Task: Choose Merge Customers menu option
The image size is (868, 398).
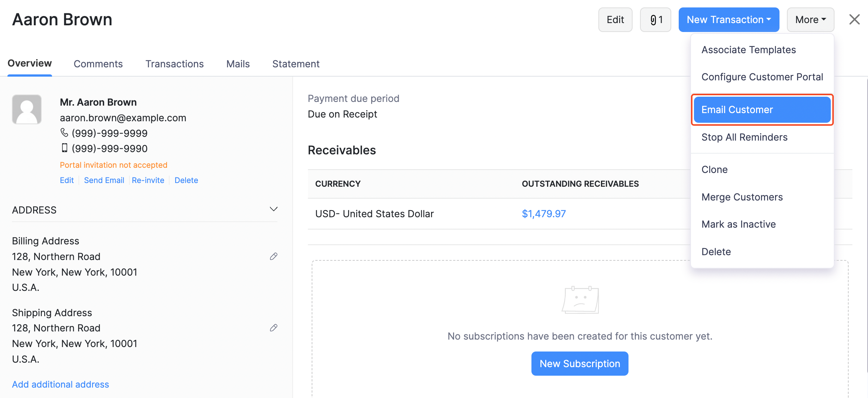Action: [x=742, y=197]
